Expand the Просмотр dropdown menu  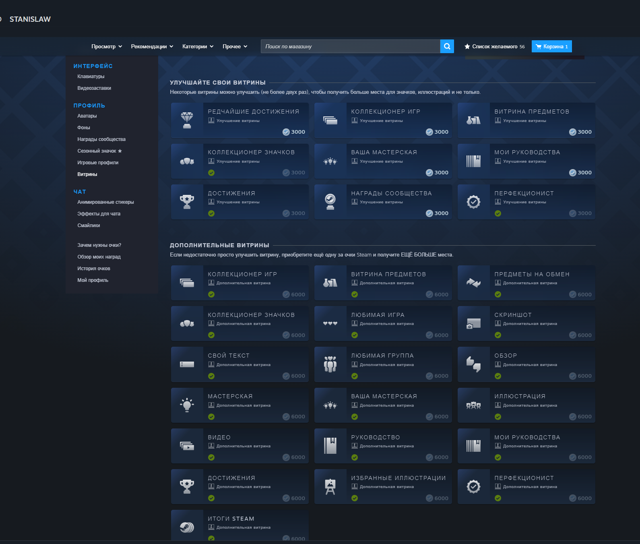pyautogui.click(x=107, y=47)
